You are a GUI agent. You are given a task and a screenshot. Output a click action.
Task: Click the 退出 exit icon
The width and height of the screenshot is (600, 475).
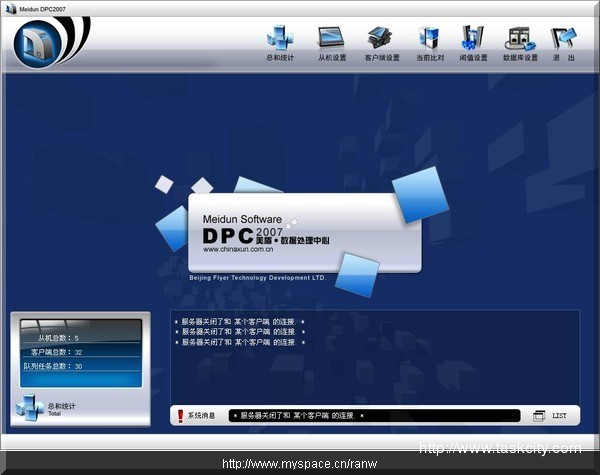pyautogui.click(x=564, y=40)
